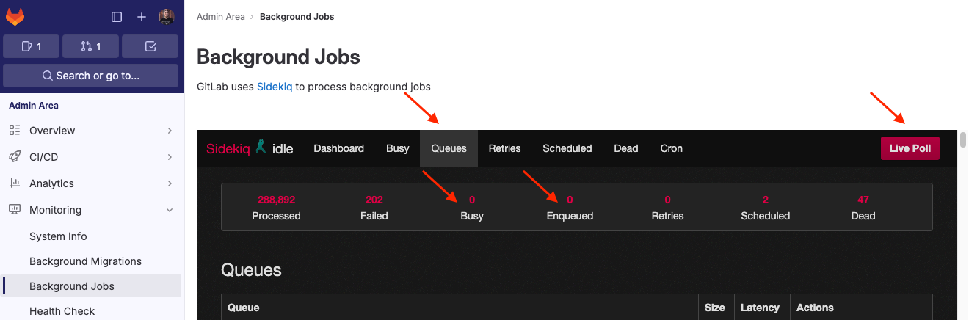Screen dimensions: 980x320
Task: Collapse the Monitoring sidebar section
Action: (91, 210)
